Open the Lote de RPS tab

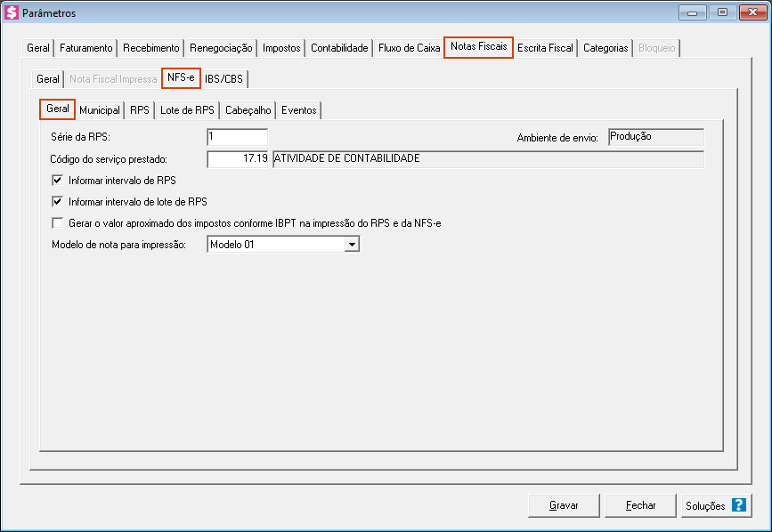tap(187, 110)
